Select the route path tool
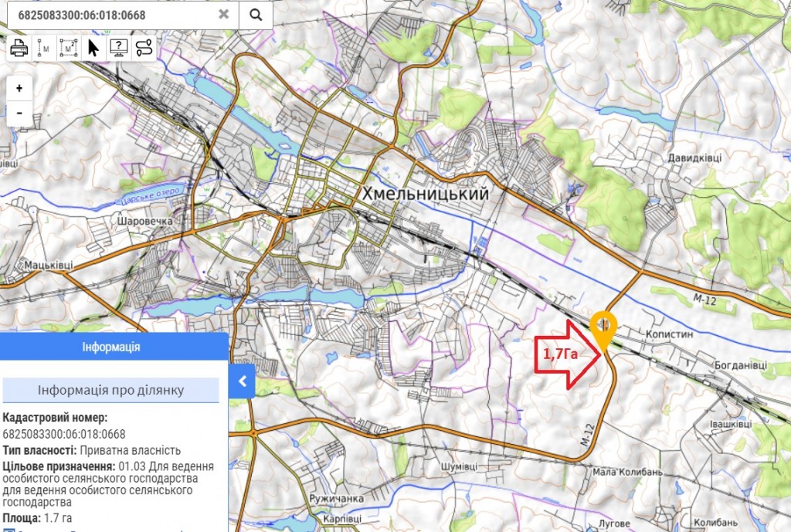The image size is (791, 532). tap(144, 48)
